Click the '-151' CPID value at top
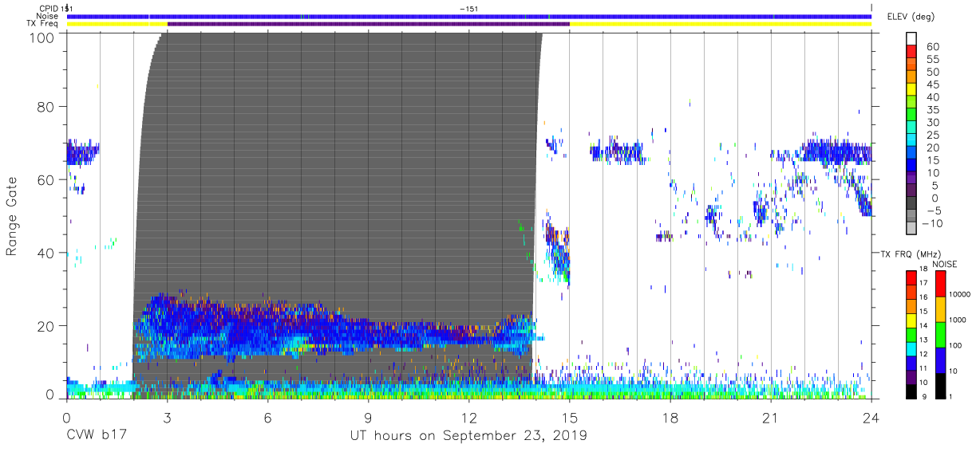Viewport: 980px width, 452px height. [468, 8]
